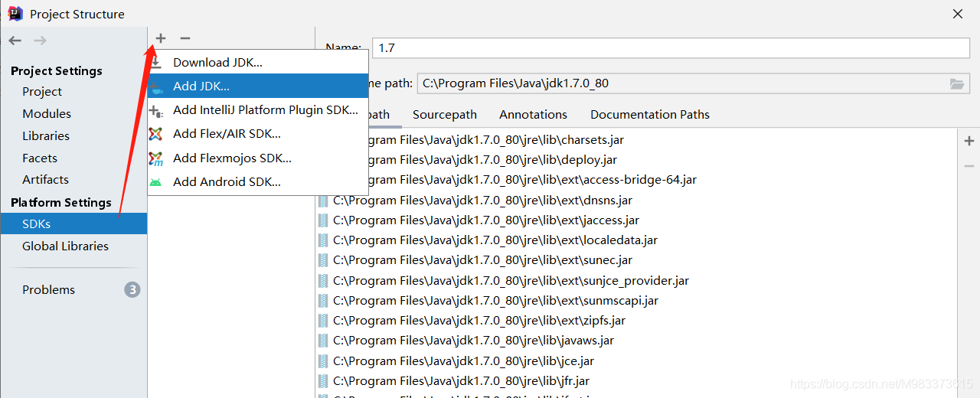The image size is (980, 398).
Task: Click the Add JDK cup icon
Action: [155, 86]
